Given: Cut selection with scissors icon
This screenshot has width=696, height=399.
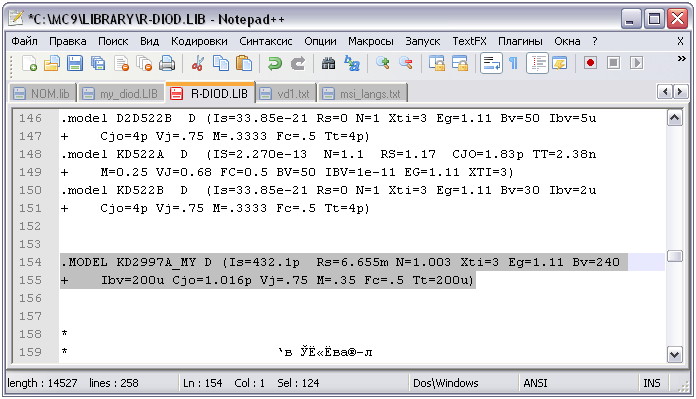Looking at the screenshot, I should point(198,63).
